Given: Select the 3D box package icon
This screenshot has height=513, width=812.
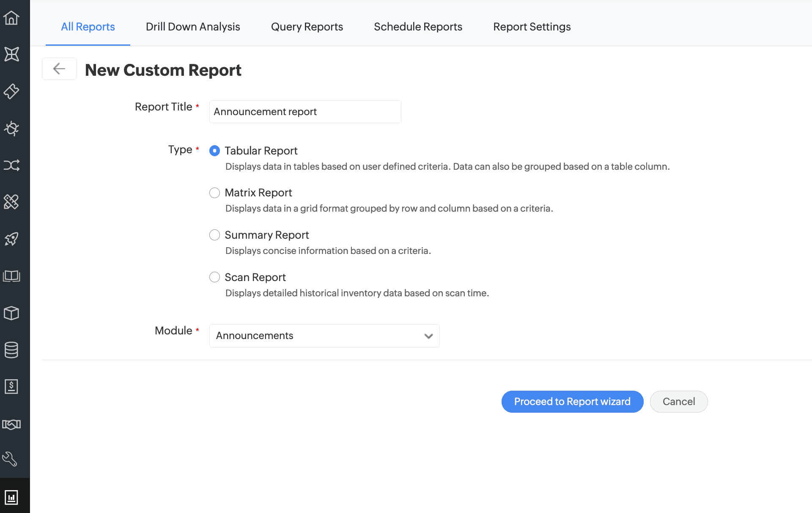Looking at the screenshot, I should point(11,313).
